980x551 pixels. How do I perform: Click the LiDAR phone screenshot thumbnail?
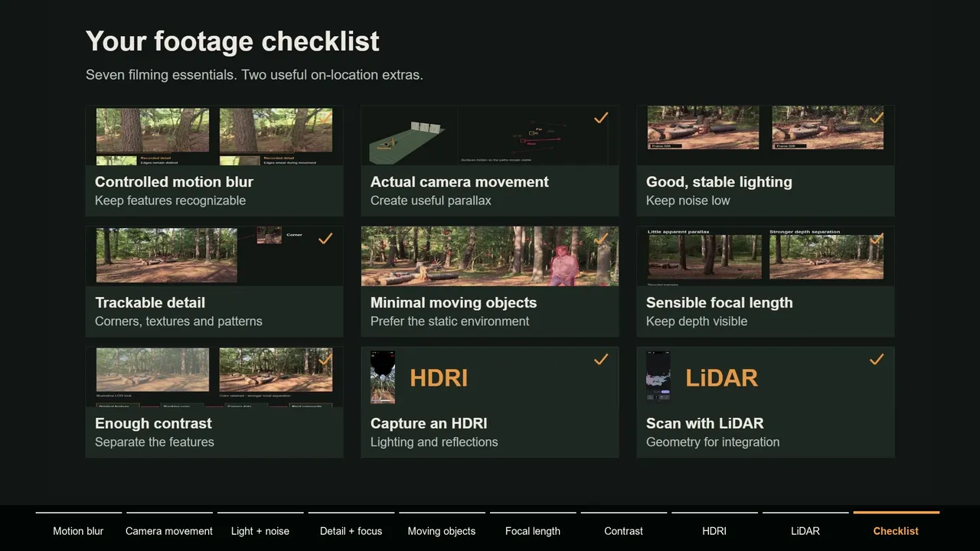[x=658, y=377]
